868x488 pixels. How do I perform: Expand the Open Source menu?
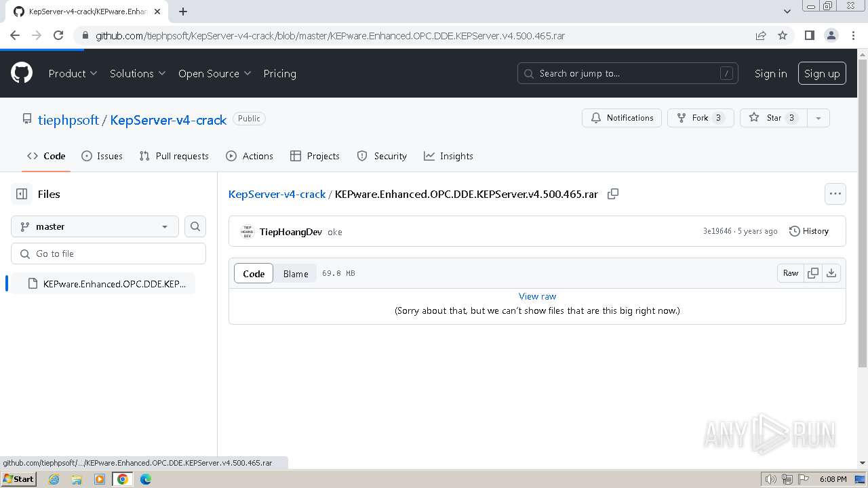(214, 73)
